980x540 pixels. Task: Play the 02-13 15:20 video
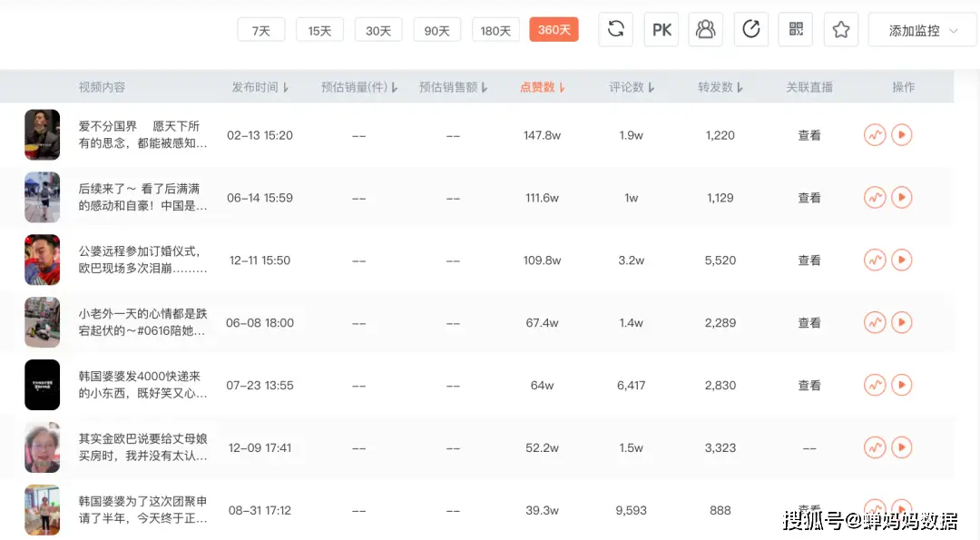coord(901,135)
